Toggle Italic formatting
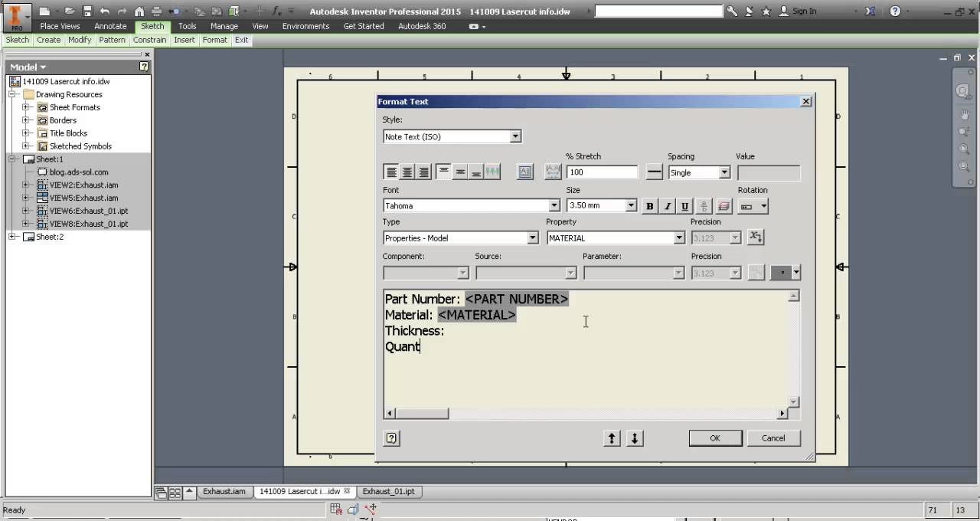The width and height of the screenshot is (980, 521). pyautogui.click(x=667, y=206)
